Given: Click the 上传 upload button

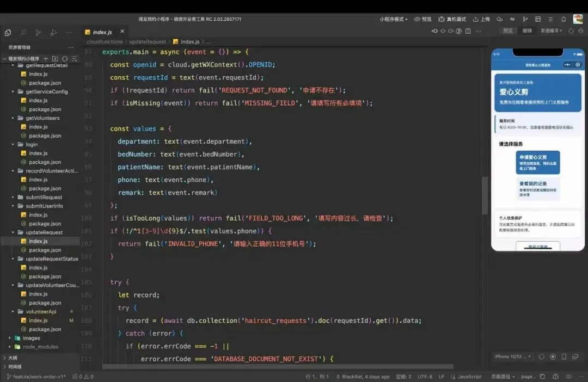Looking at the screenshot, I should pos(481,19).
